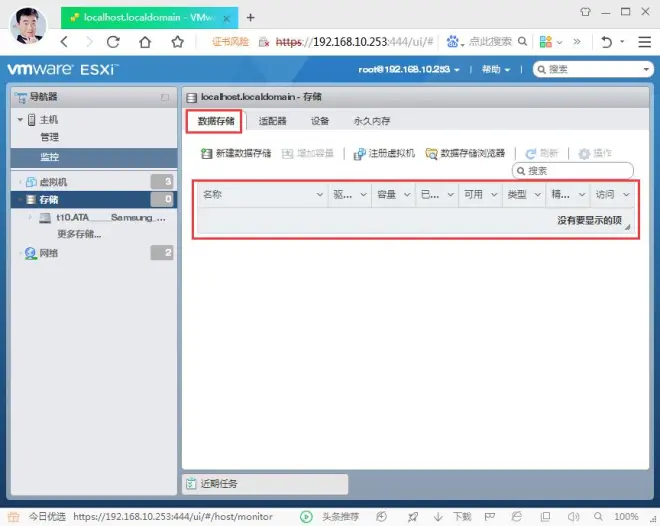660x526 pixels.
Task: Open a new browser tab
Action: tap(251, 17)
